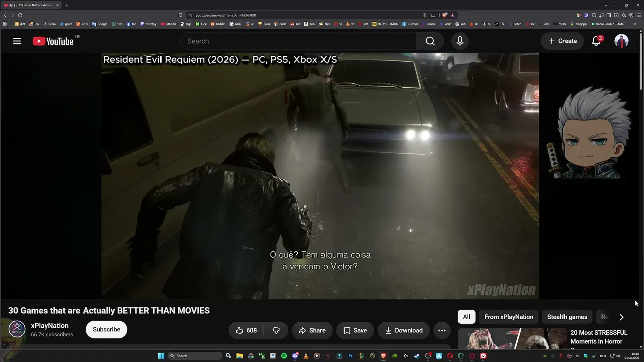Viewport: 644px width, 362px height.
Task: Open Radio Garden - AMC bookmark
Action: [608, 24]
